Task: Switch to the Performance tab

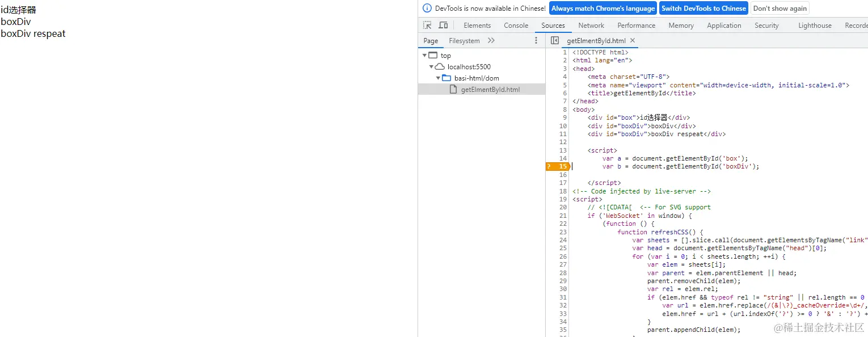Action: pyautogui.click(x=637, y=26)
